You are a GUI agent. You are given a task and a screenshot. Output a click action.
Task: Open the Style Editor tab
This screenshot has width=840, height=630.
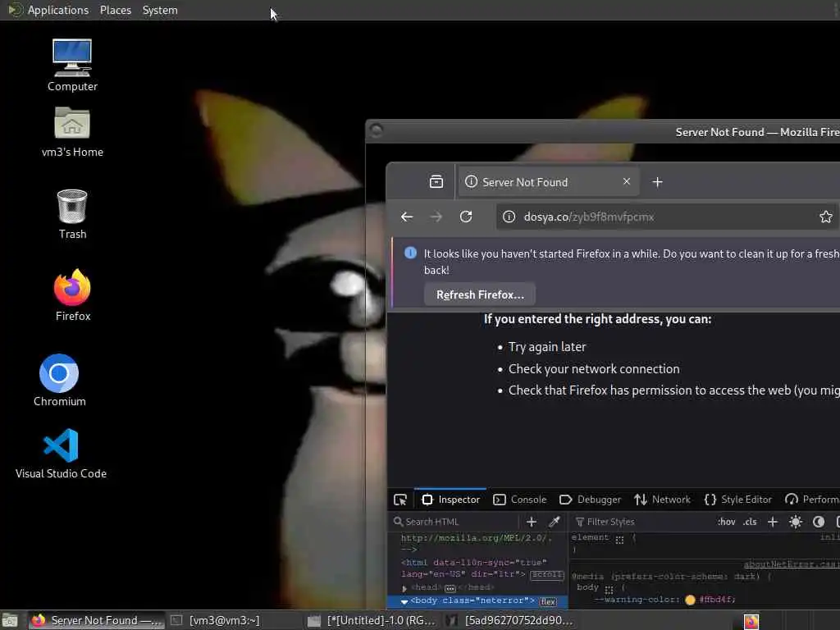(x=737, y=500)
